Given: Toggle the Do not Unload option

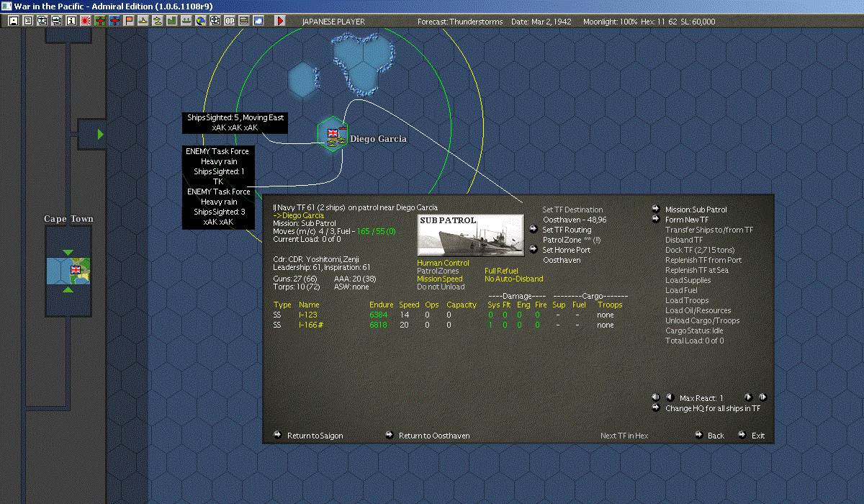Looking at the screenshot, I should (441, 287).
